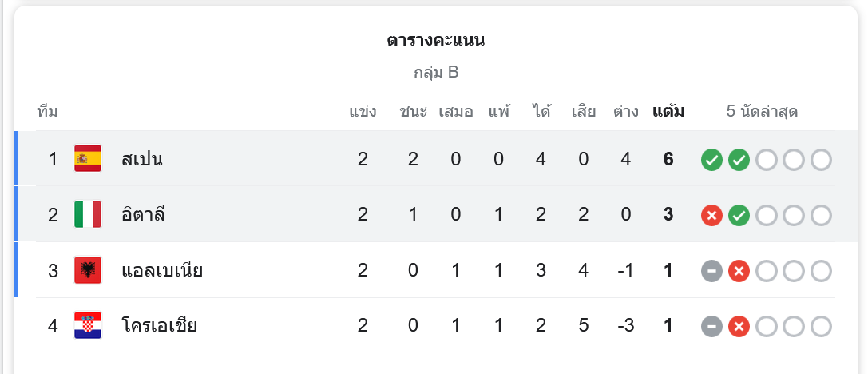Click the Spain flag icon

(x=88, y=159)
